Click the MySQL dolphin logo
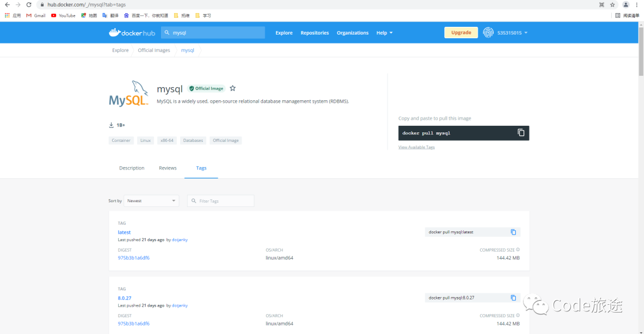The width and height of the screenshot is (644, 334). point(129,94)
